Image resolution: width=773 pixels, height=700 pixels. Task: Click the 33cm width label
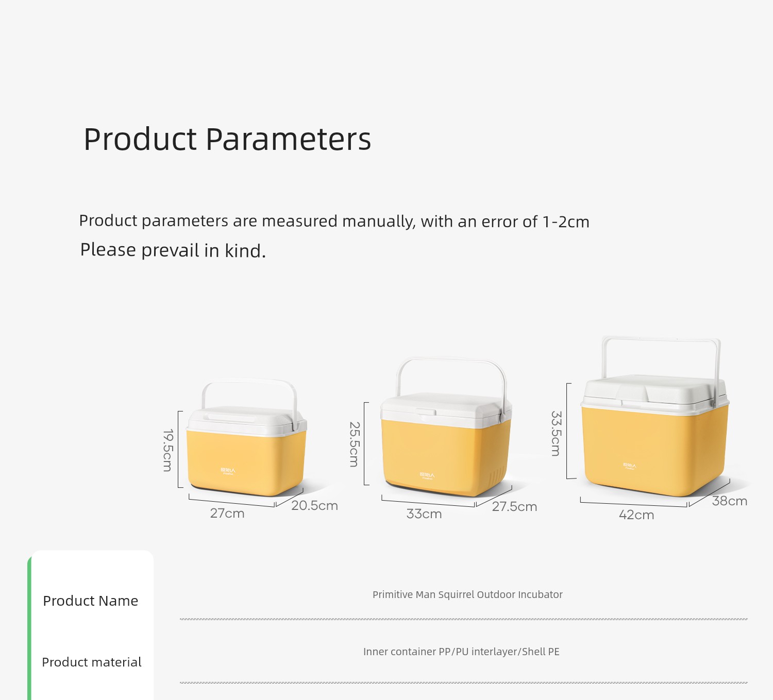click(x=424, y=514)
